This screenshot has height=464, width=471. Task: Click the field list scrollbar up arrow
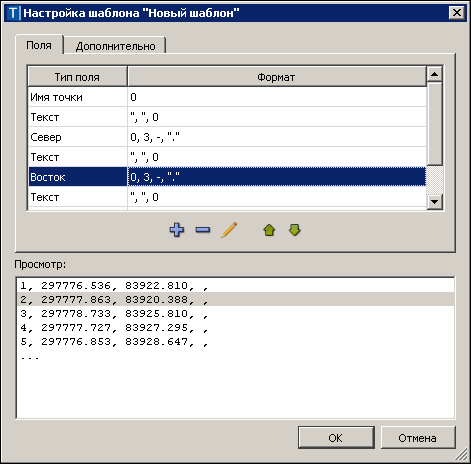tap(434, 74)
